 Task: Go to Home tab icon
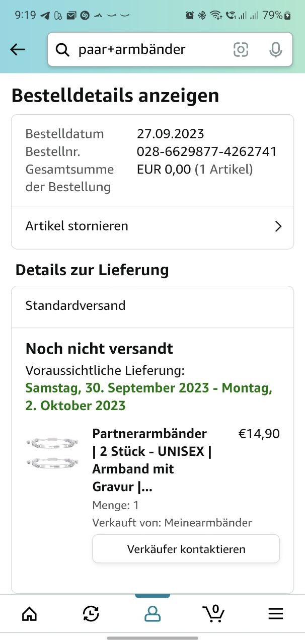tap(30, 613)
